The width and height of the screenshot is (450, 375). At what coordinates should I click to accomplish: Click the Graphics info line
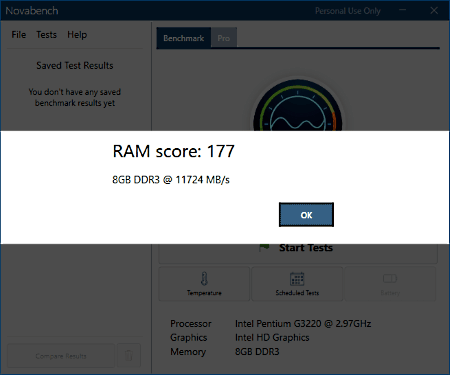[x=240, y=338]
